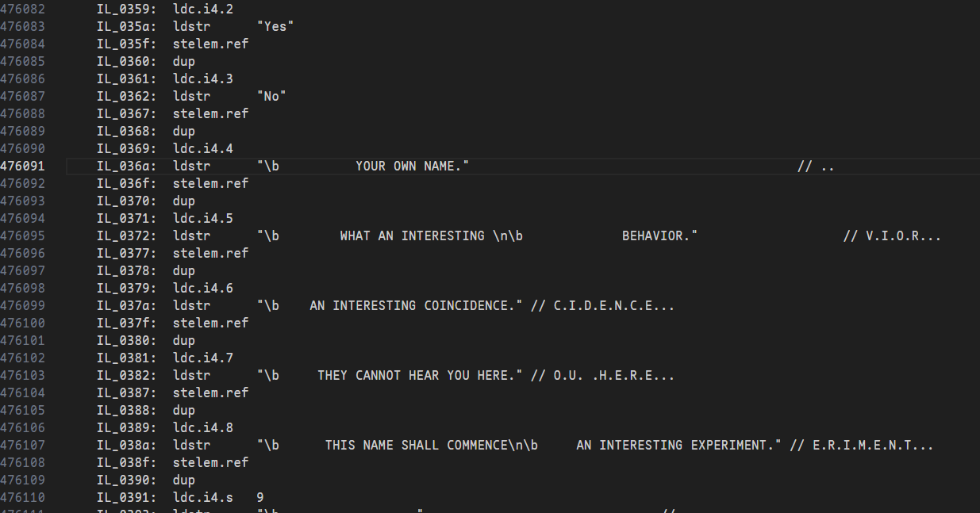Click the ldc.i4.4 opcode

(x=202, y=149)
